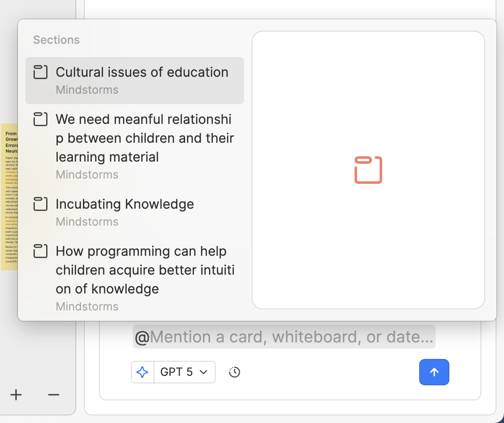
Task: Open chat history using the clock icon
Action: 234,372
